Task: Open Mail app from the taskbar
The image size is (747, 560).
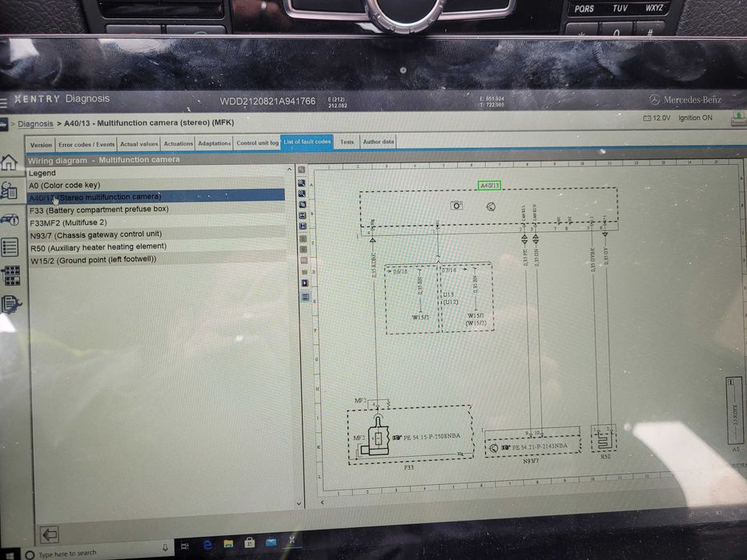Action: coord(271,542)
